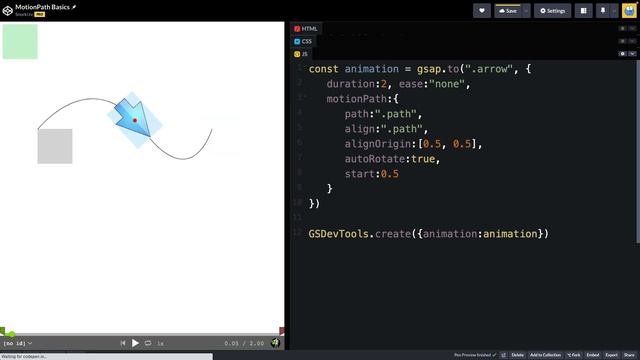Image resolution: width=640 pixels, height=360 pixels.
Task: Click the PRO badge under title
Action: [40, 14]
